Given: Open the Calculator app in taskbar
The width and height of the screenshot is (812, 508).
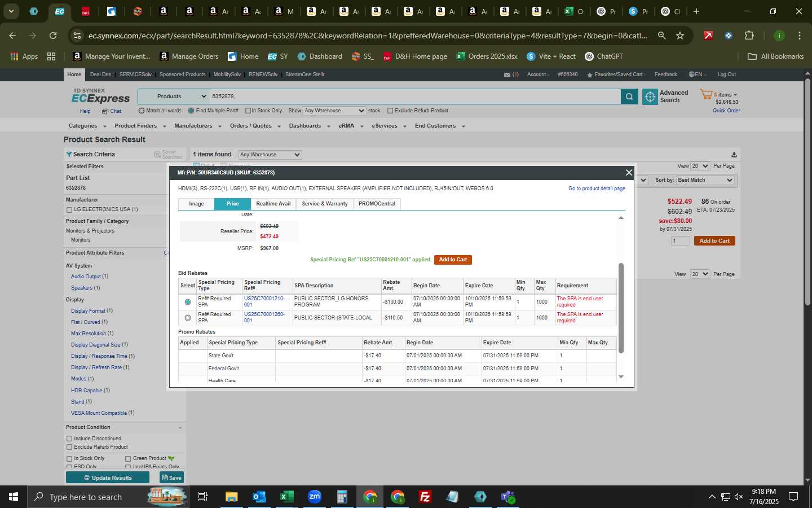Looking at the screenshot, I should tap(342, 497).
